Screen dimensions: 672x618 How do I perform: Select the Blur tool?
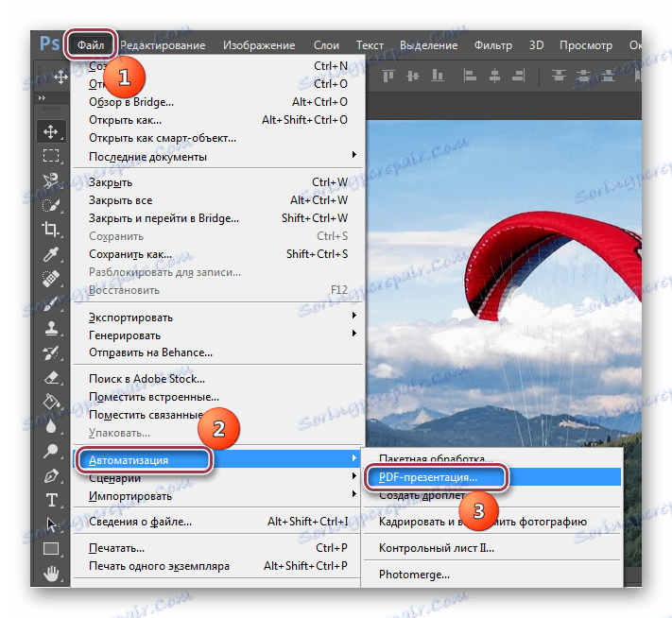51,426
